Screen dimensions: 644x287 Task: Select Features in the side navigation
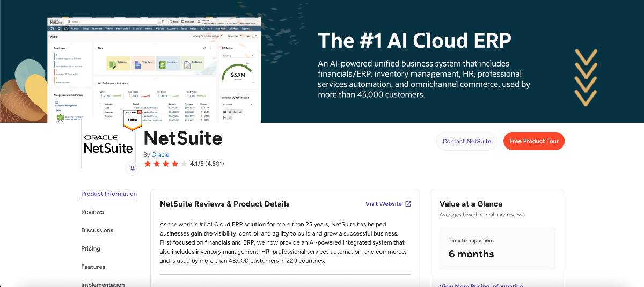[93, 267]
